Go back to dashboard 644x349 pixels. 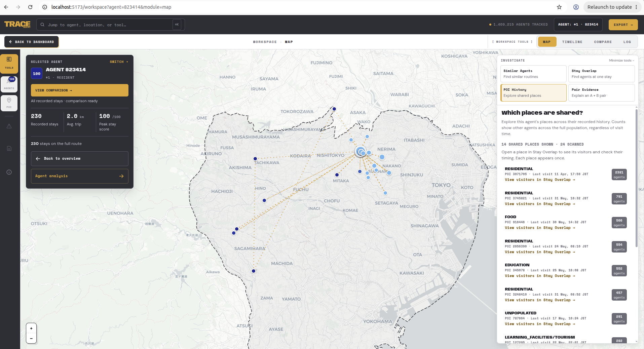coord(32,42)
